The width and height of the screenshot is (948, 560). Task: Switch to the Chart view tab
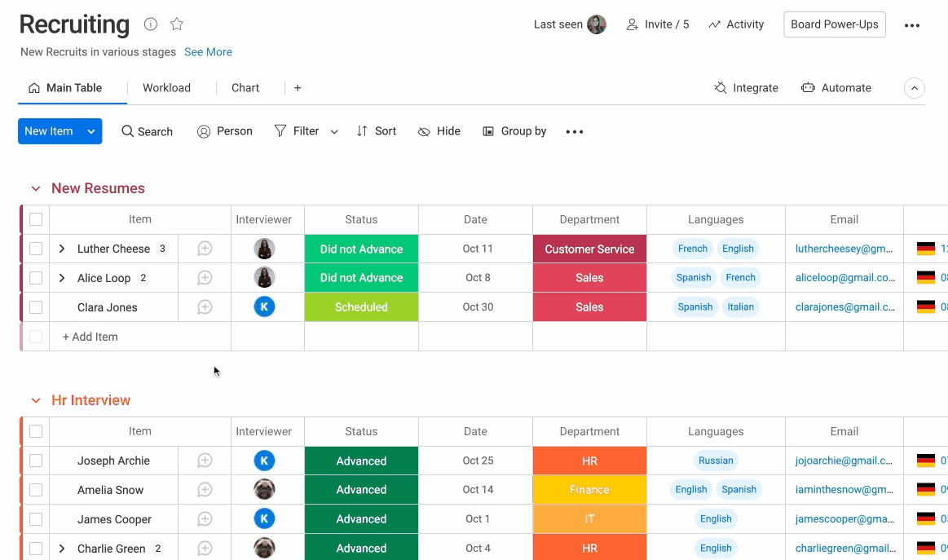point(245,88)
